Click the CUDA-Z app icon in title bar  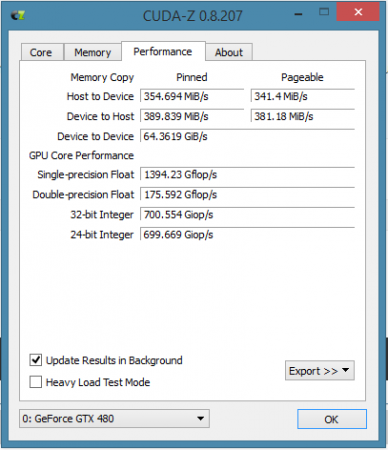pos(18,15)
